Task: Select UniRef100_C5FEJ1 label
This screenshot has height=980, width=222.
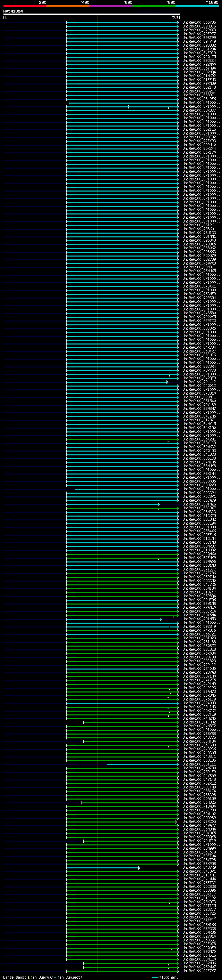Action: [x=199, y=921]
